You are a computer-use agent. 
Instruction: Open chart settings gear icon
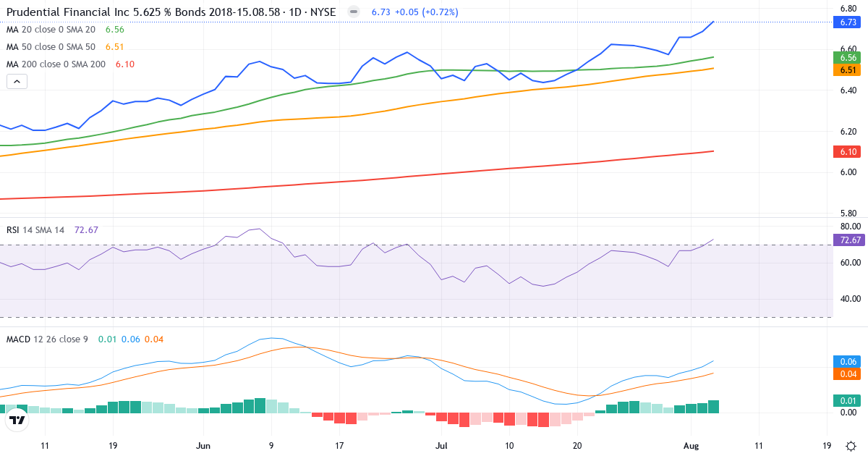pos(851,446)
